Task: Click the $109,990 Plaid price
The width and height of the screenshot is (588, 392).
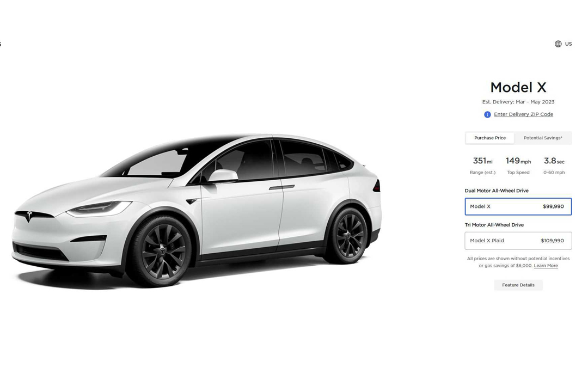Action: click(x=552, y=241)
